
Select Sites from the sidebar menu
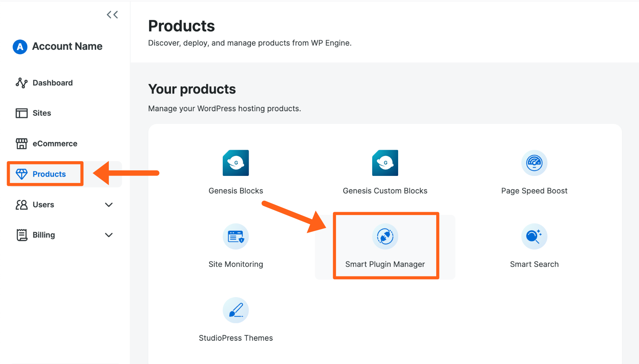tap(41, 113)
